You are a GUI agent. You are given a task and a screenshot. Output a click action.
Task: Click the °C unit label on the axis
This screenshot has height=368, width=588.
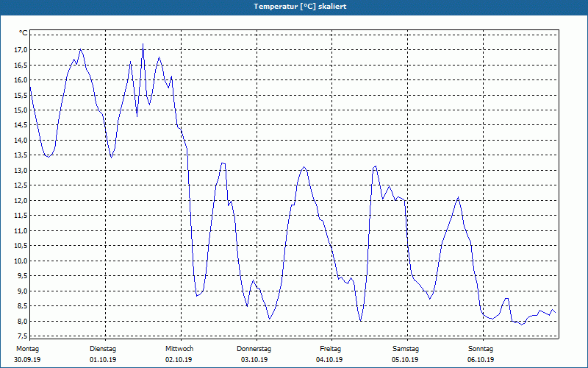point(24,33)
